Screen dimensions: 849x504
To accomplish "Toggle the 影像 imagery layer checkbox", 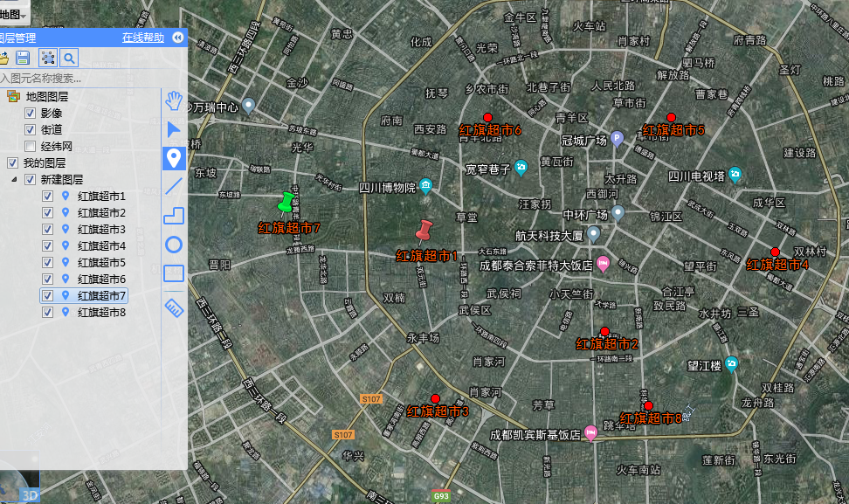I will 31,114.
